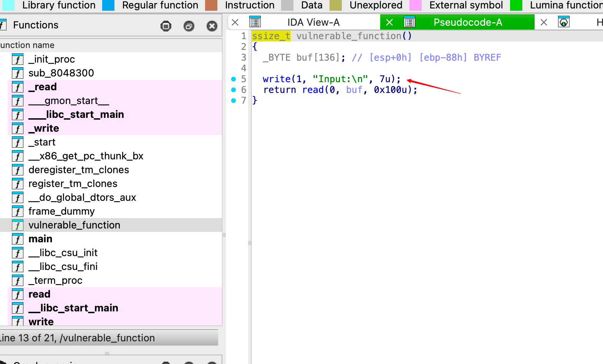Toggle the breakpoint dot on line 6
This screenshot has width=603, height=364.
click(234, 90)
